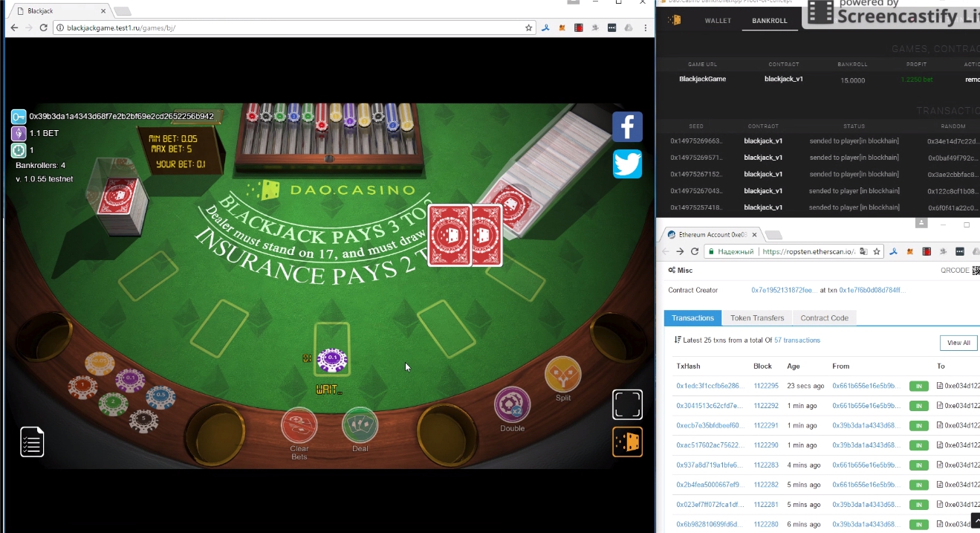Select the green 2 chip
Screen dimensions: 980x533
pyautogui.click(x=113, y=402)
